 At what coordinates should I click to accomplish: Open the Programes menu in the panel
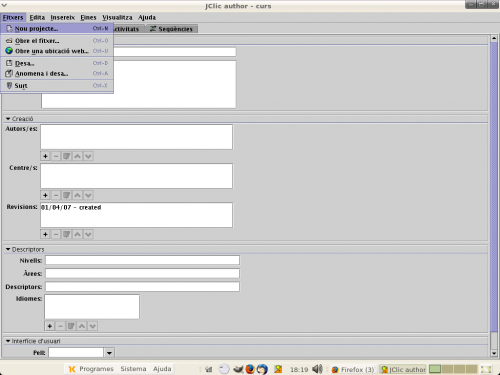click(91, 369)
